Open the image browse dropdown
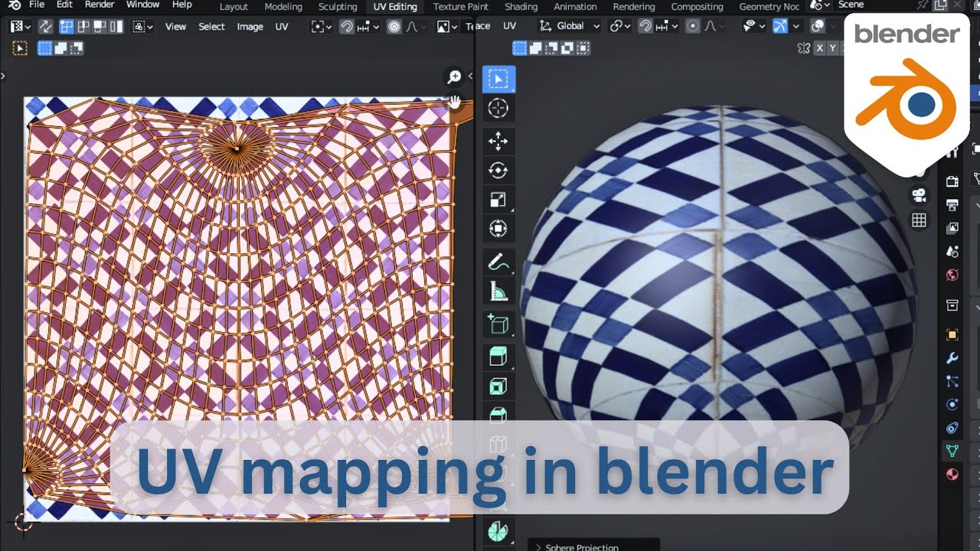 (x=447, y=27)
